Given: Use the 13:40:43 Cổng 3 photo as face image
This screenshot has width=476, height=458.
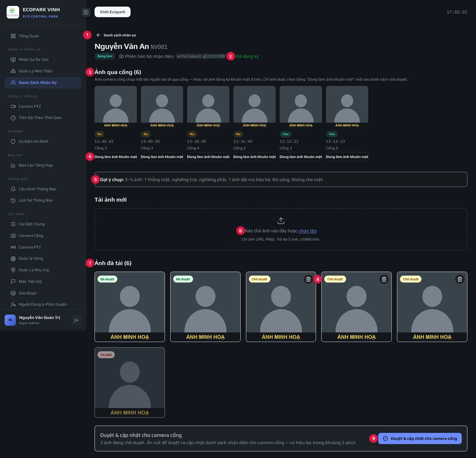Looking at the screenshot, I should [116, 157].
